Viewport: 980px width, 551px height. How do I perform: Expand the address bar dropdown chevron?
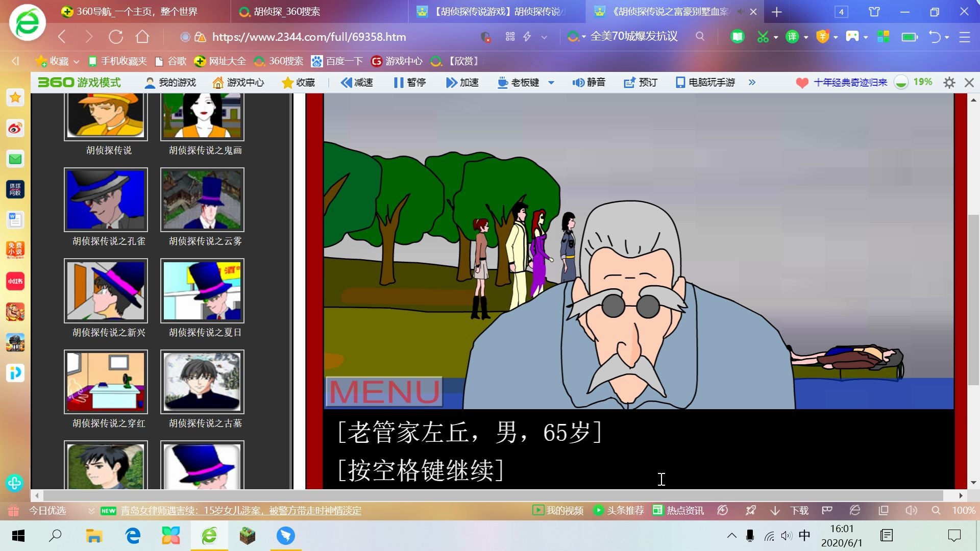[x=544, y=37]
